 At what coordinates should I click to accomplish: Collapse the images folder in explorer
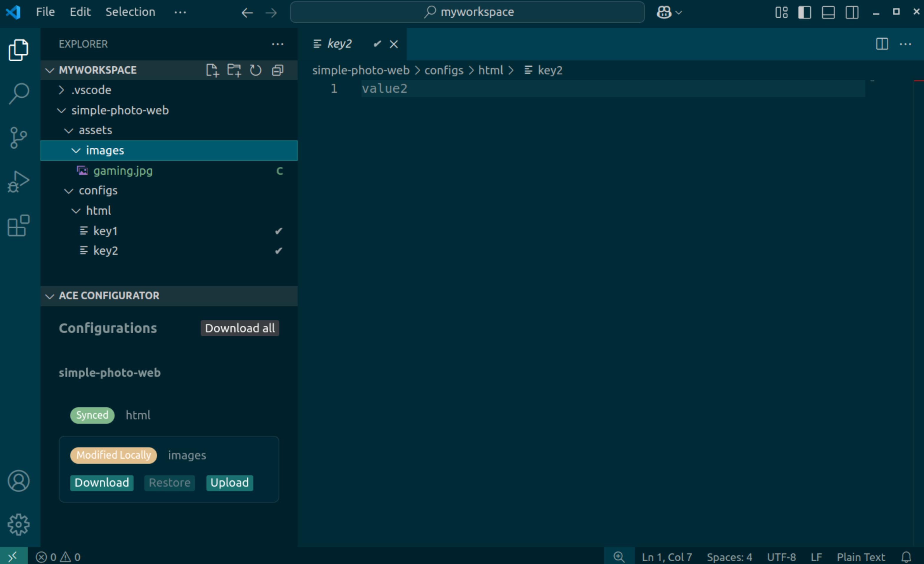[169, 150]
